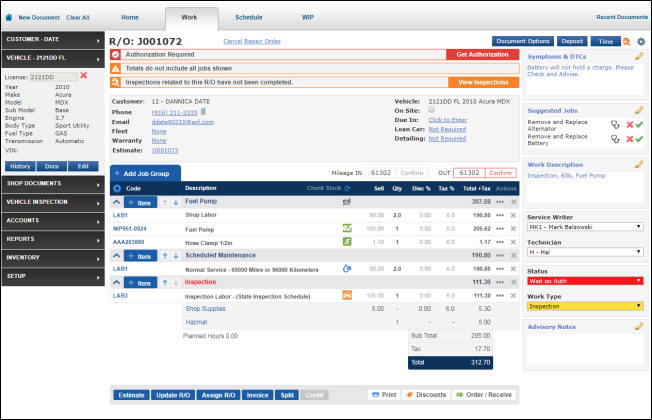Click stethoscope icon for Battery suggested job
The image size is (652, 420).
pyautogui.click(x=615, y=139)
